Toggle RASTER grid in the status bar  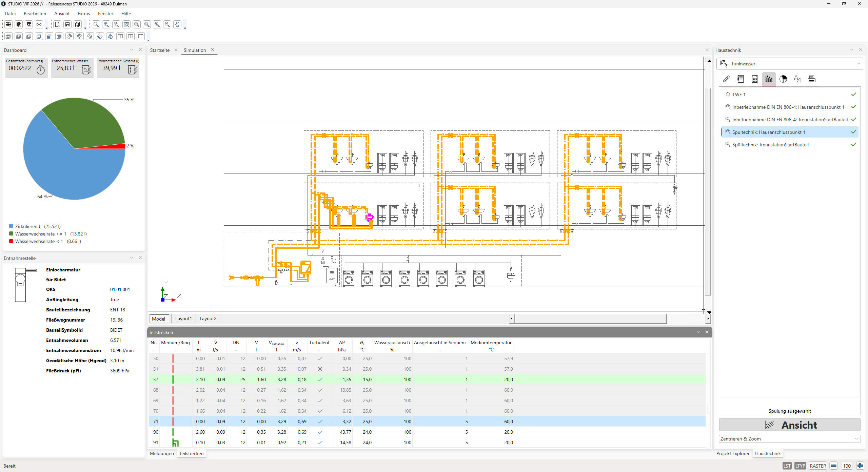(x=818, y=466)
